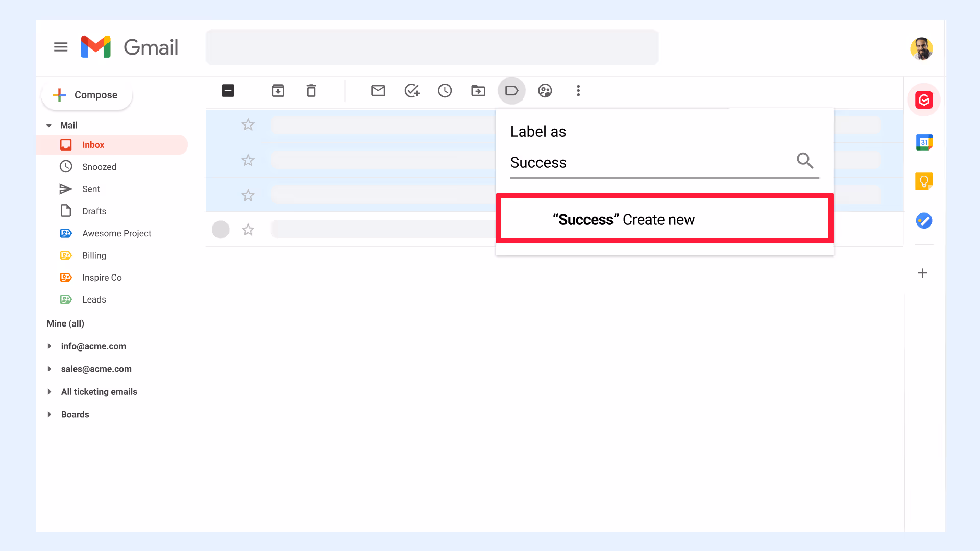Click the Snooze clock toolbar icon
Viewport: 980px width, 551px height.
pos(445,91)
